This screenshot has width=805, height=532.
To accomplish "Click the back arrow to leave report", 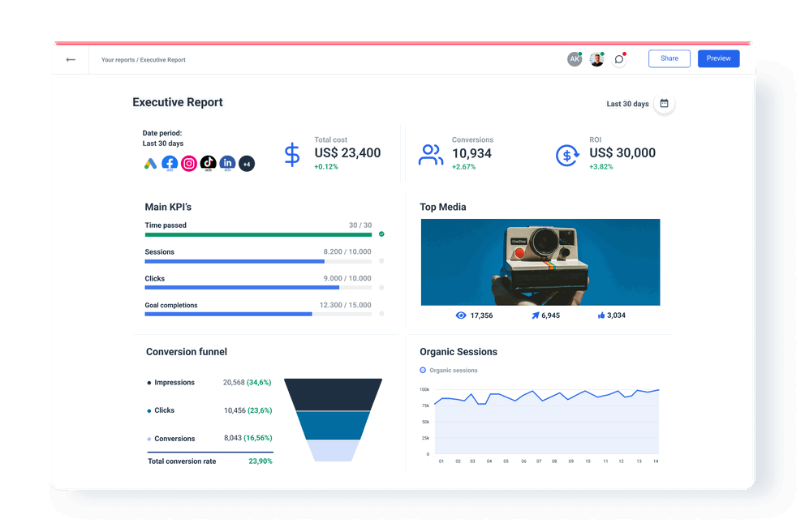I will (x=71, y=59).
